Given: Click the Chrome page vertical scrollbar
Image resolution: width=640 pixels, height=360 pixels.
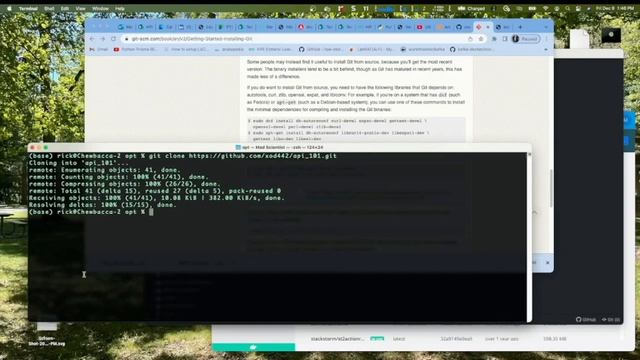Looking at the screenshot, I should (551, 188).
